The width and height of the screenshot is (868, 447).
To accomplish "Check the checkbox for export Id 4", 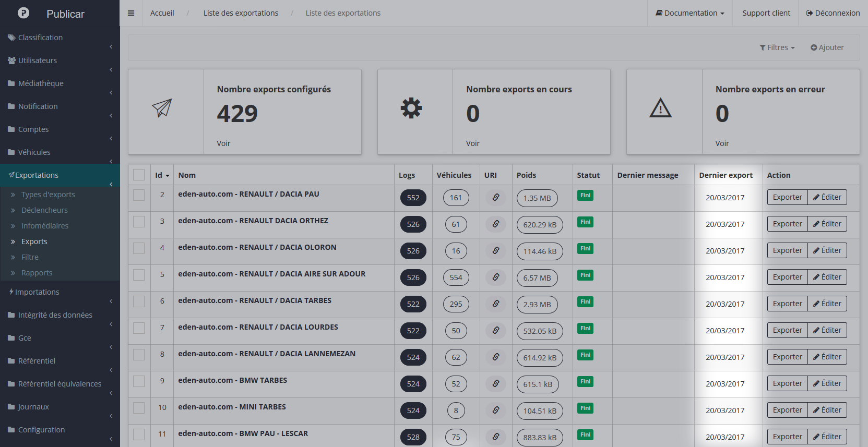I will point(139,248).
